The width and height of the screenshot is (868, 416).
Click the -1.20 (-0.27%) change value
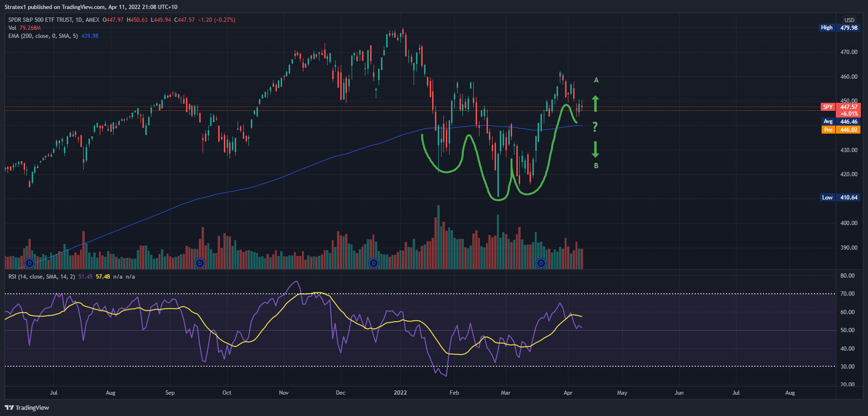point(216,20)
